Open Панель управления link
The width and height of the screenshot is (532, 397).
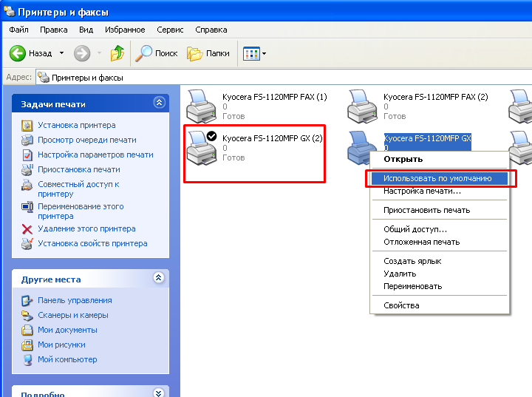point(75,301)
